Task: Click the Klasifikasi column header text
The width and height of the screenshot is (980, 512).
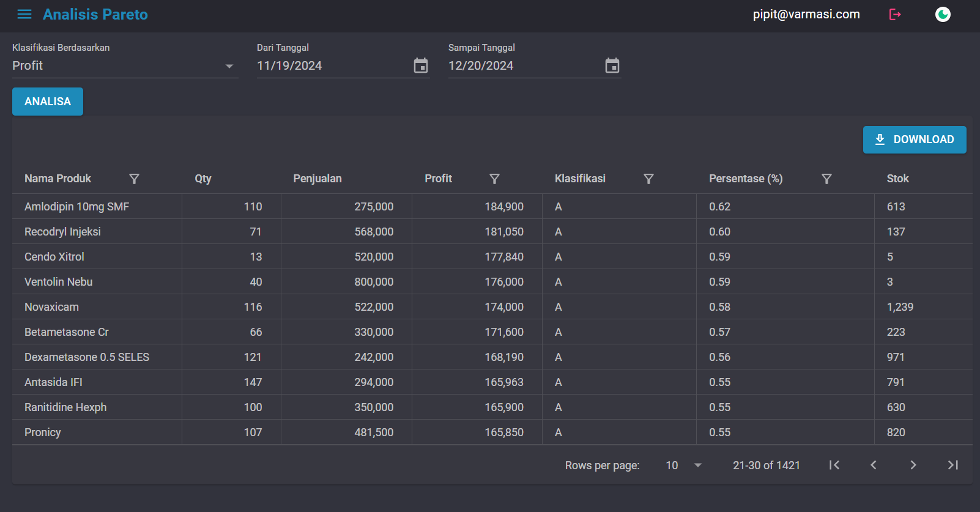Action: pyautogui.click(x=580, y=179)
